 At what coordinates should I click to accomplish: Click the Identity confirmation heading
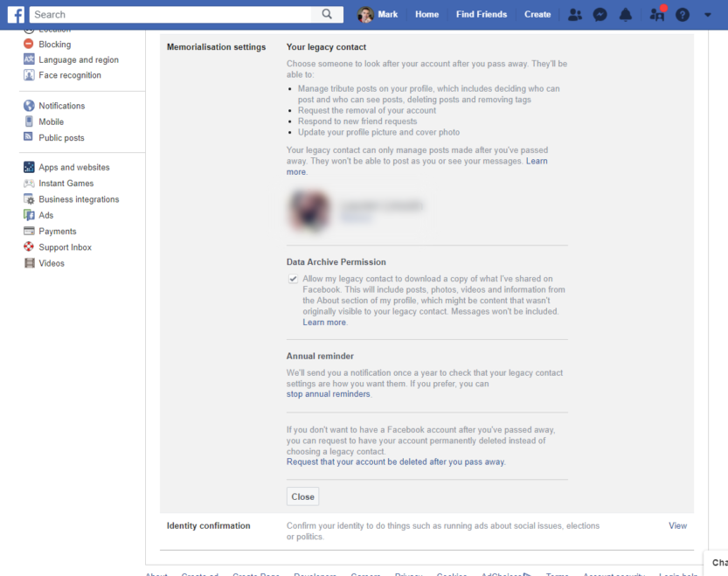(x=209, y=525)
